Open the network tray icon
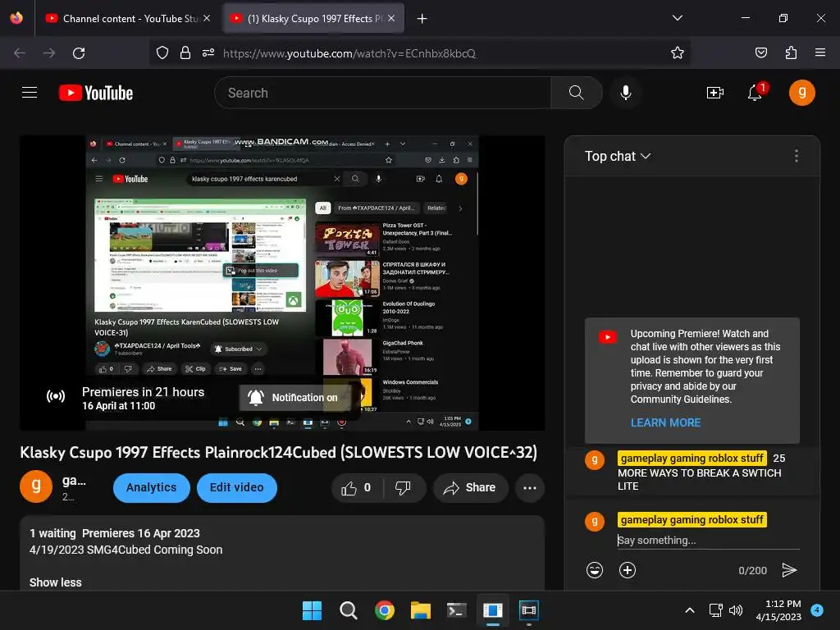840x630 pixels. (x=715, y=610)
